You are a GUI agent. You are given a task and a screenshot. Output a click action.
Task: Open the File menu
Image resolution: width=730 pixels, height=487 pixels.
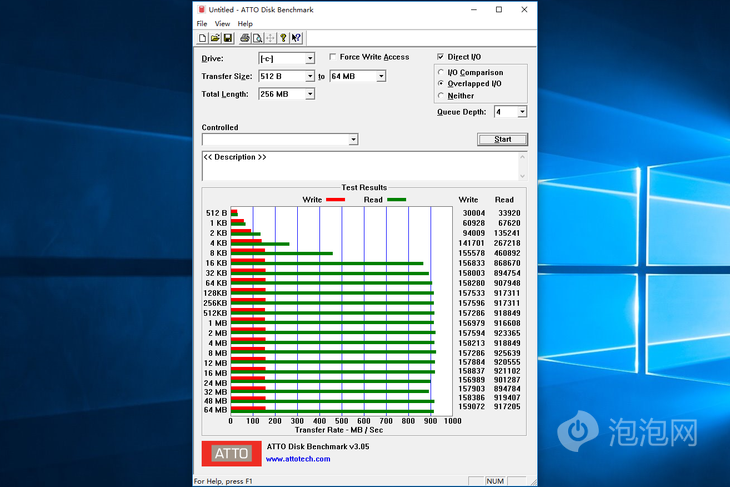[x=202, y=24]
